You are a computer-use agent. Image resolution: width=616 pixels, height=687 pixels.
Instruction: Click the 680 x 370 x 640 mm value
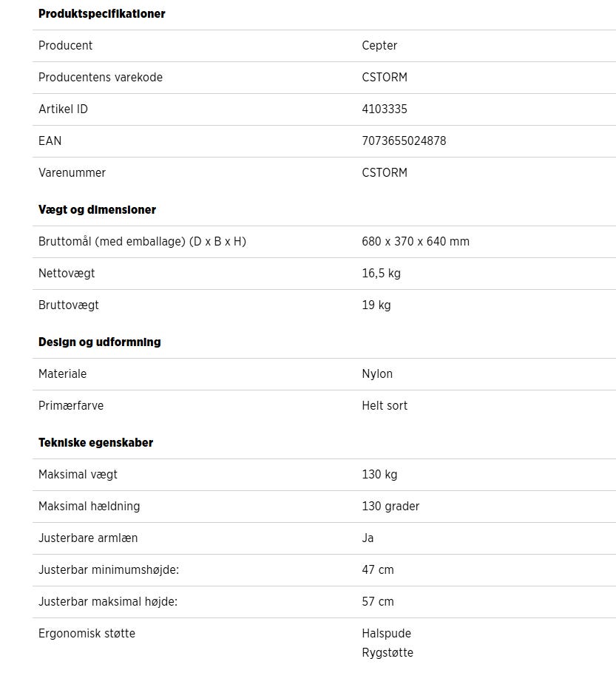[416, 242]
